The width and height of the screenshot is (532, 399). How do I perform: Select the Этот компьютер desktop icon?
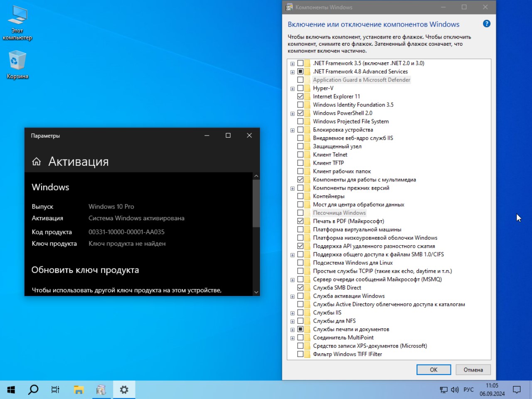coord(17,23)
